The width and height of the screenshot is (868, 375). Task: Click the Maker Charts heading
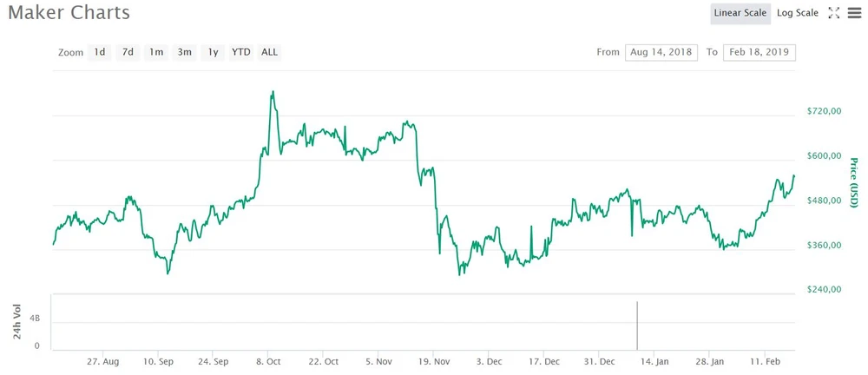[68, 13]
